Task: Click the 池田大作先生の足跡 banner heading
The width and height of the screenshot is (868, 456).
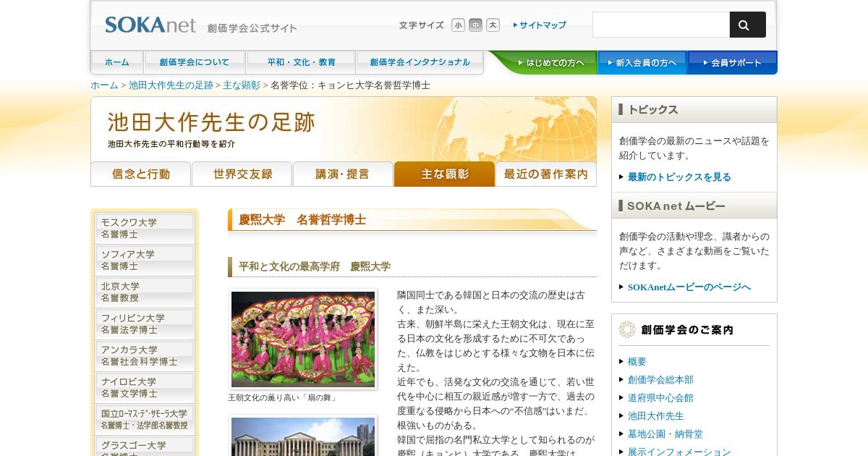Action: tap(211, 122)
